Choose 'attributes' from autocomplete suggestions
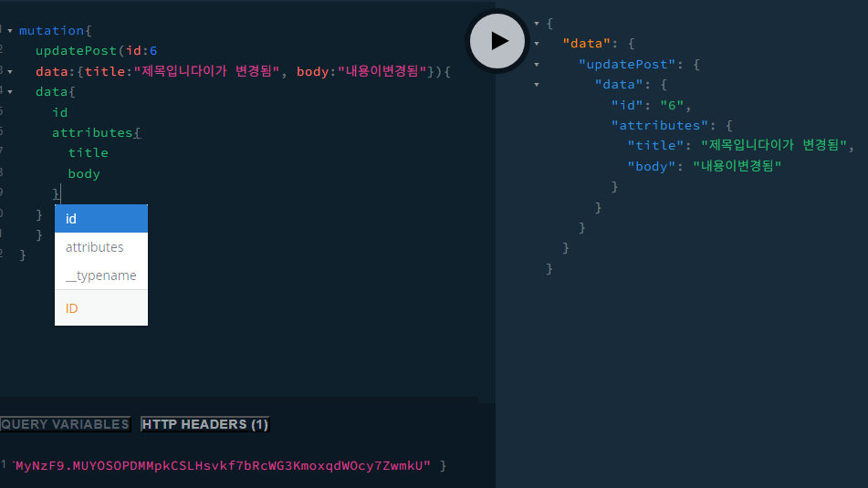The height and width of the screenshot is (488, 868). tap(101, 247)
